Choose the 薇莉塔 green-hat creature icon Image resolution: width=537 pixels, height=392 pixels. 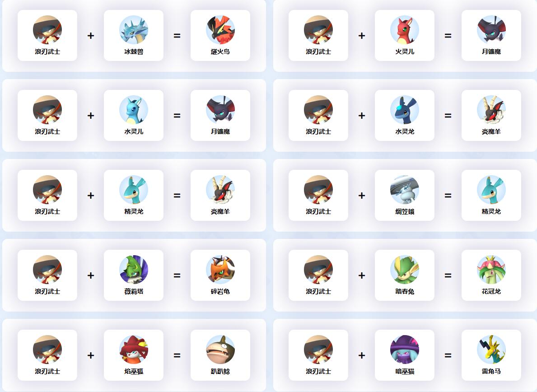[x=134, y=270]
